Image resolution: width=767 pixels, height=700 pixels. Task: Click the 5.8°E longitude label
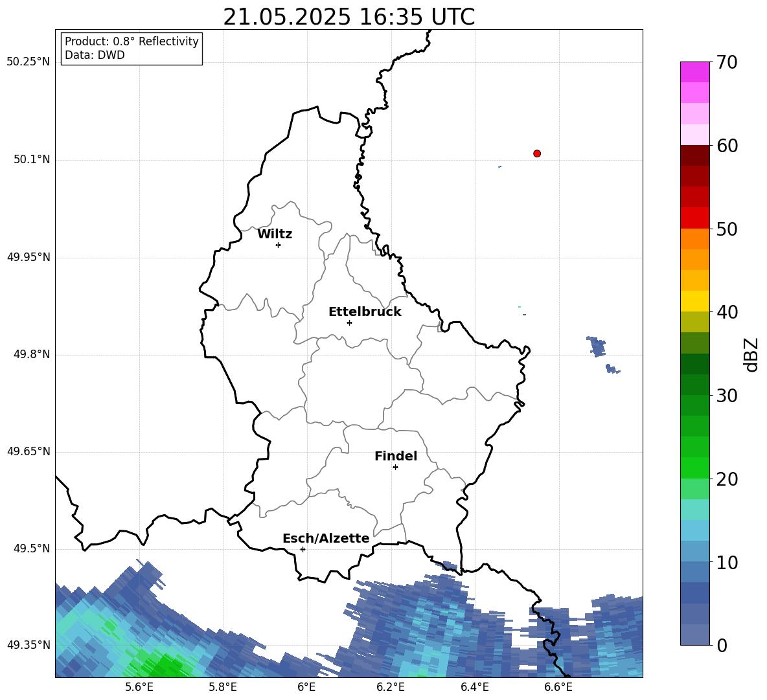tap(223, 688)
